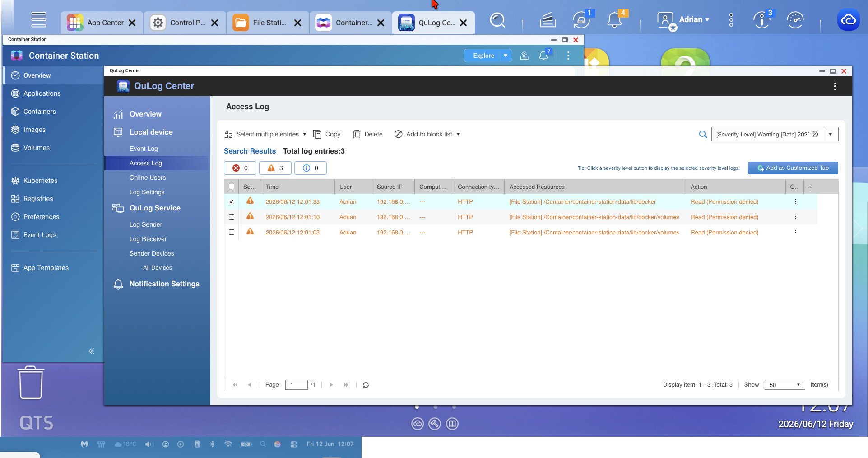The height and width of the screenshot is (458, 868).
Task: Open the QTS more options dots icon
Action: [731, 20]
